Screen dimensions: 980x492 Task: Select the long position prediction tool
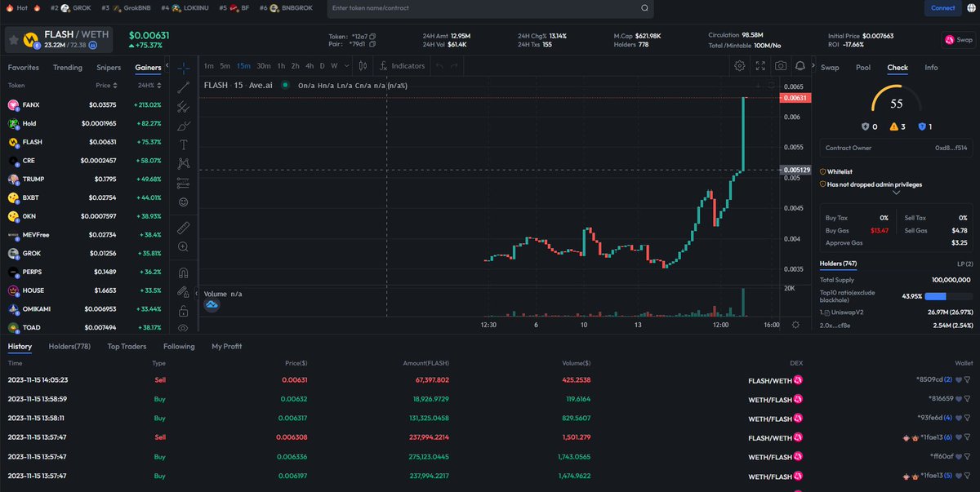point(184,183)
